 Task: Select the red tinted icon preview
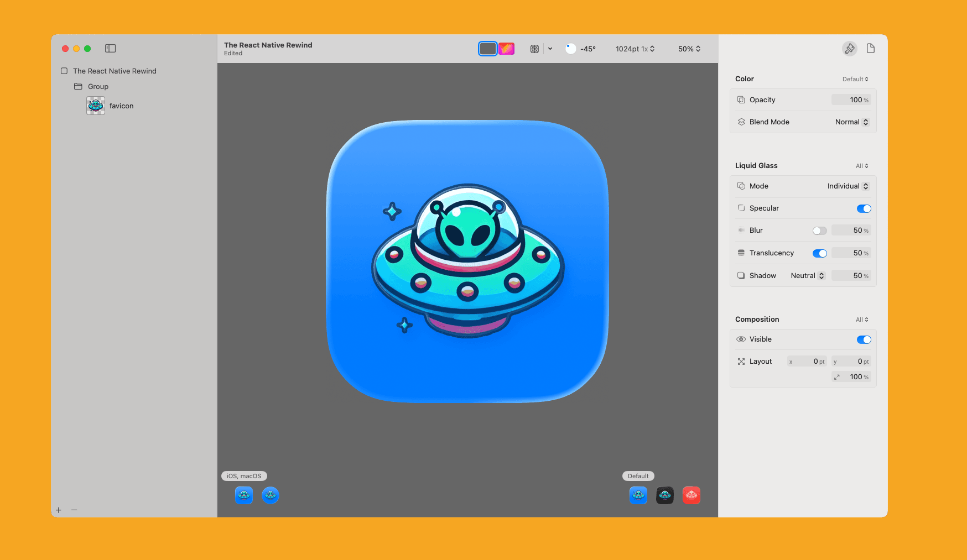coord(691,495)
